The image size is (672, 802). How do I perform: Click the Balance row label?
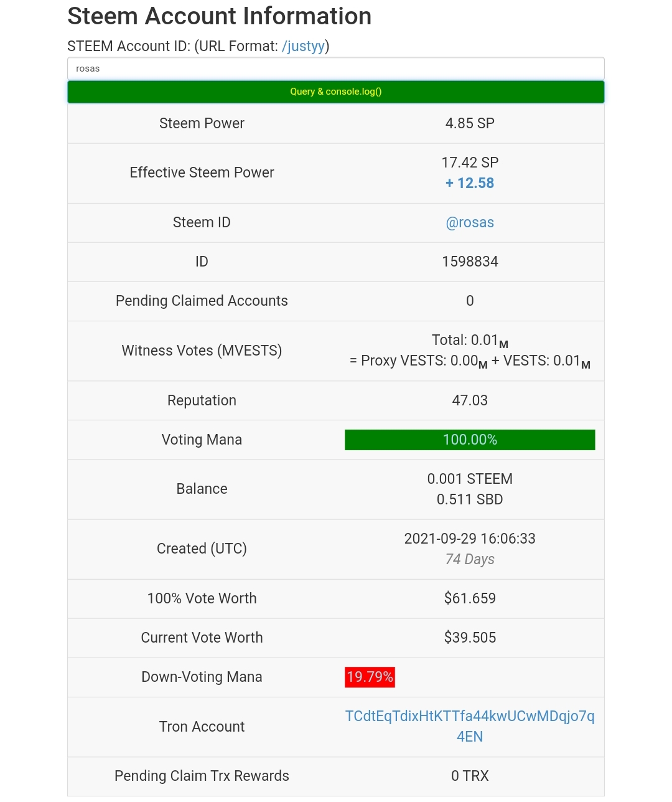202,489
